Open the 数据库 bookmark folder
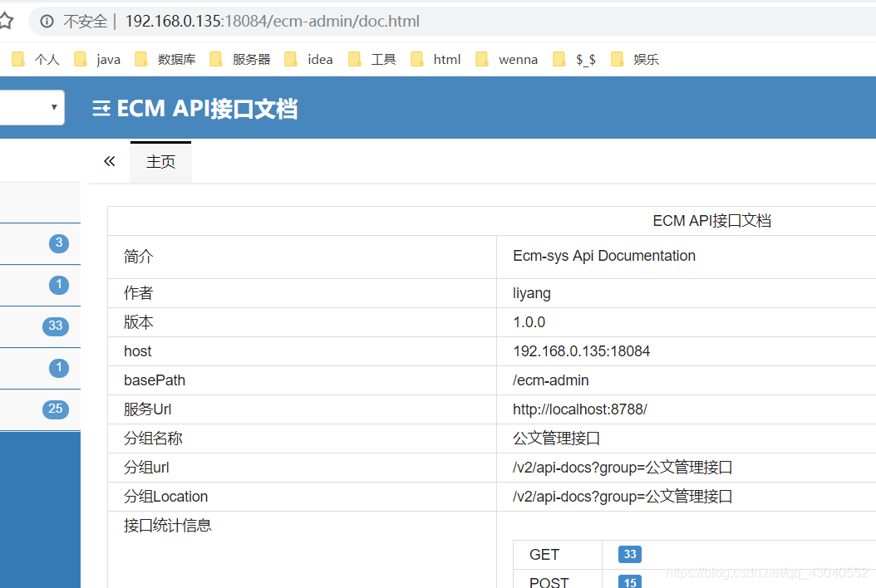This screenshot has width=876, height=588. (x=165, y=59)
